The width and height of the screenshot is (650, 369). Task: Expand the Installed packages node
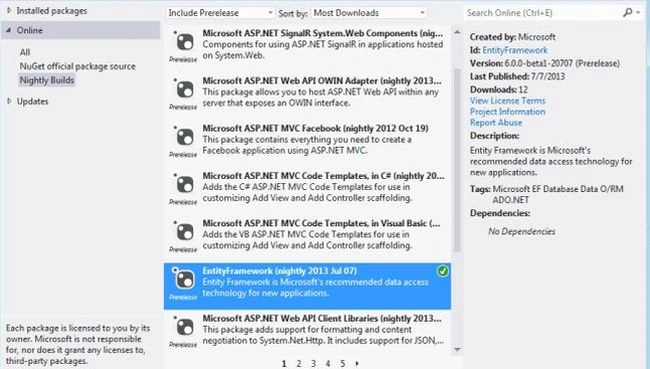(9, 10)
